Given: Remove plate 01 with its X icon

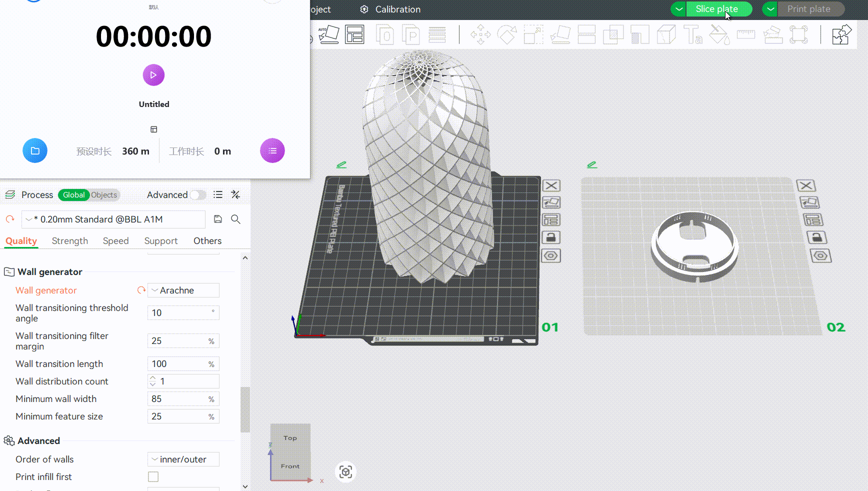Looking at the screenshot, I should [x=551, y=185].
